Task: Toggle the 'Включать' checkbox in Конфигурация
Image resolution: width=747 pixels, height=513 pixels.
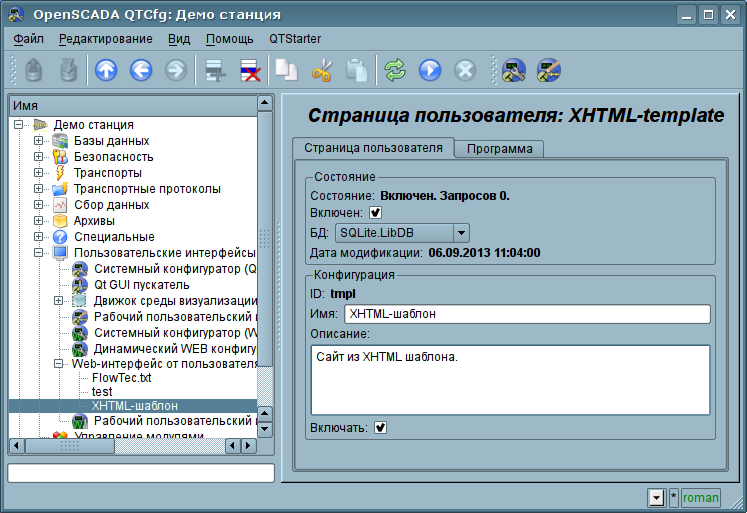Action: click(x=381, y=428)
